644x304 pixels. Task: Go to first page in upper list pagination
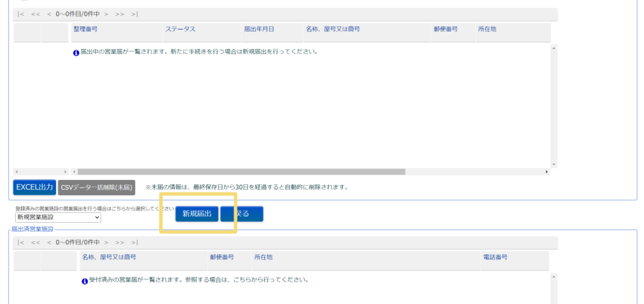coord(21,14)
